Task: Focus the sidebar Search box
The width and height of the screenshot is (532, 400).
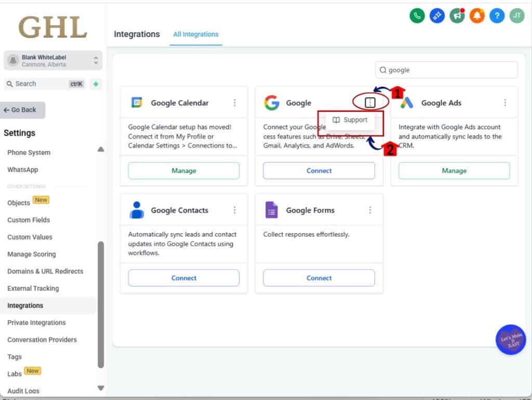Action: [45, 84]
